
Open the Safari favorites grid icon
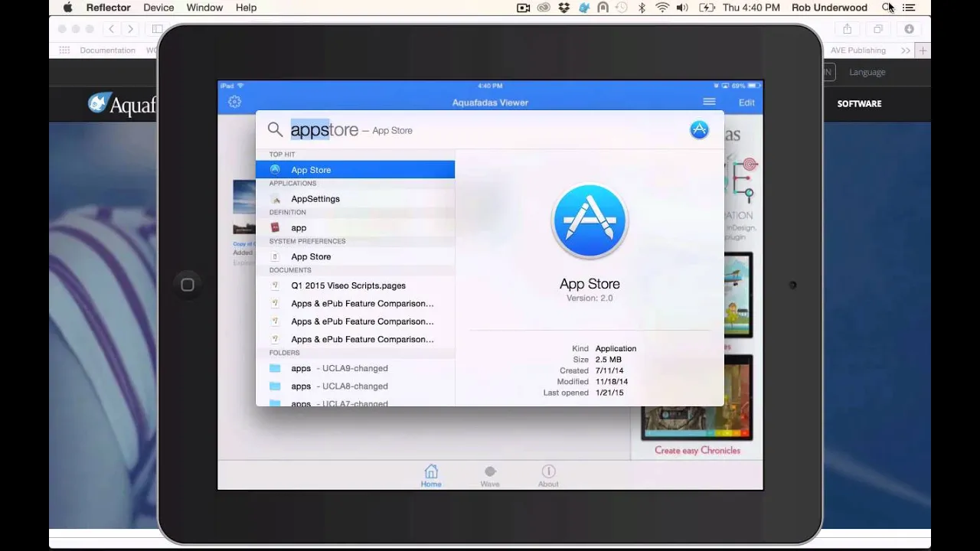click(64, 51)
